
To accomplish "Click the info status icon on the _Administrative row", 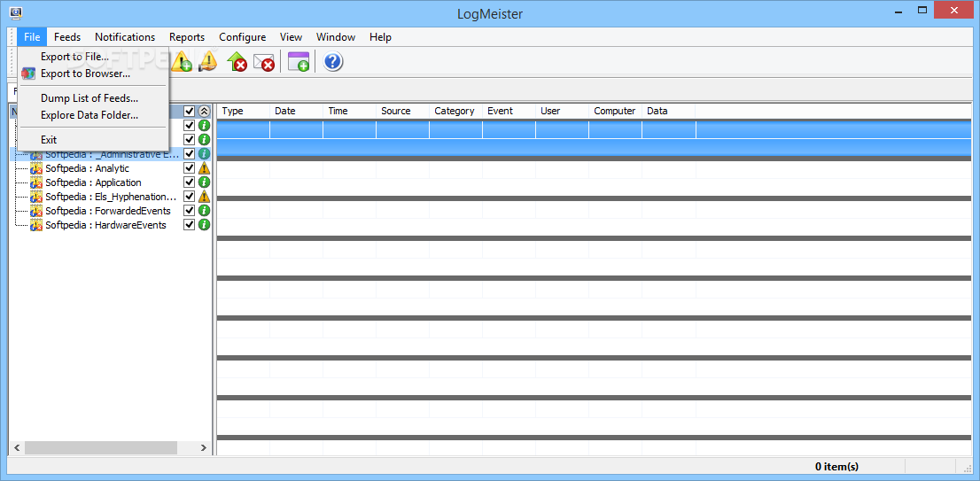I will tap(205, 153).
